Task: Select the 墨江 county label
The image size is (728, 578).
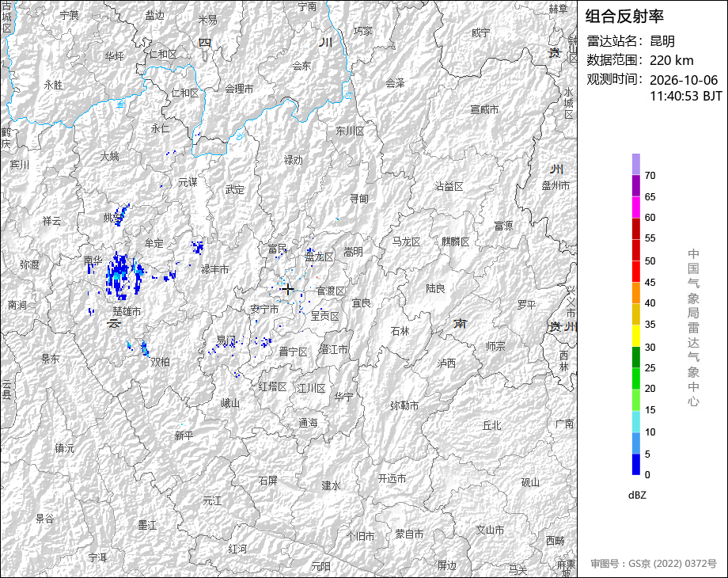Action: (147, 525)
